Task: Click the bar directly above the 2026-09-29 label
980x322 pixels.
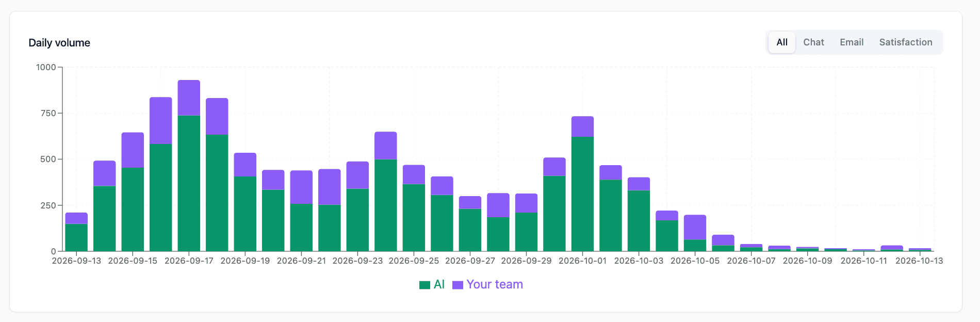Action: point(526,222)
